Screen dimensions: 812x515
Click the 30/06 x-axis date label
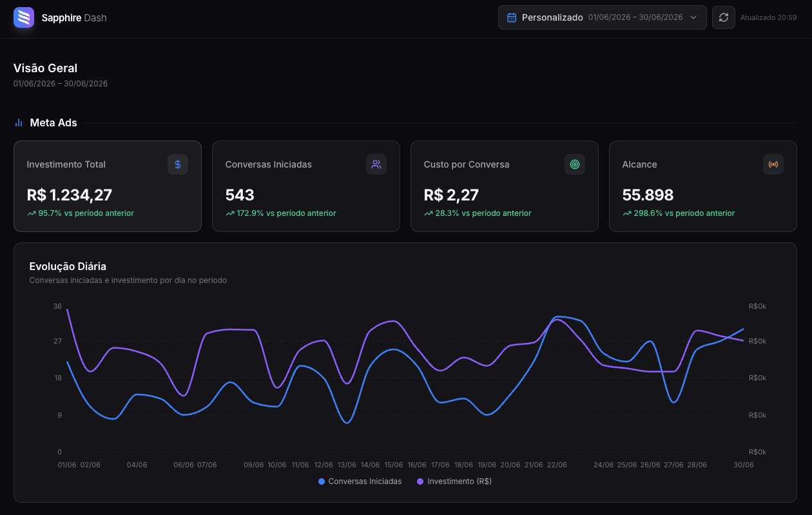[744, 465]
